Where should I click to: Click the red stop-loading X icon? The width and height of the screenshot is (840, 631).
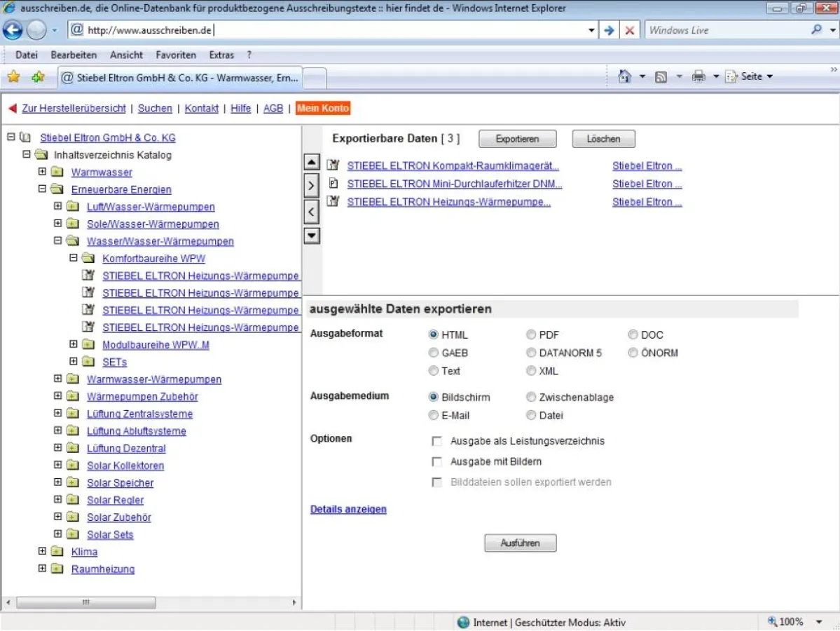pos(630,30)
